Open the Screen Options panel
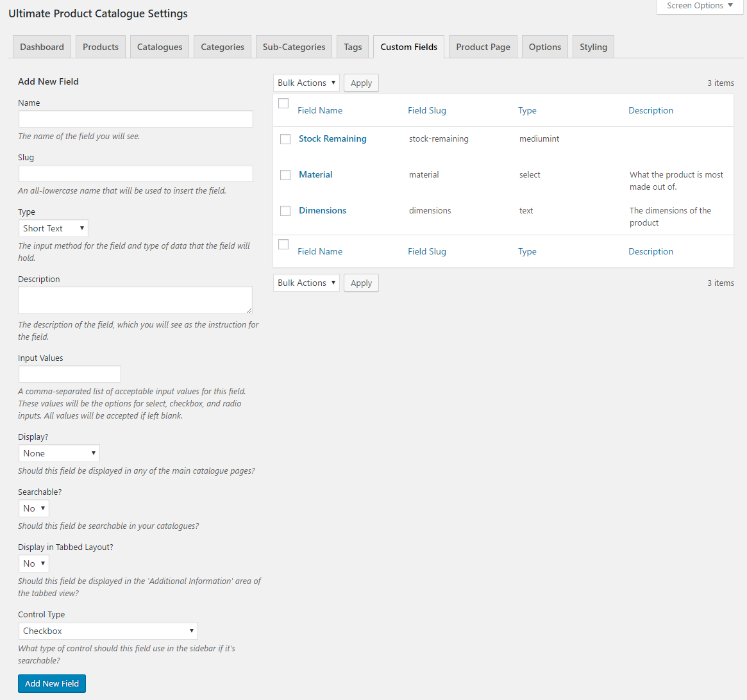747x700 pixels. (700, 6)
